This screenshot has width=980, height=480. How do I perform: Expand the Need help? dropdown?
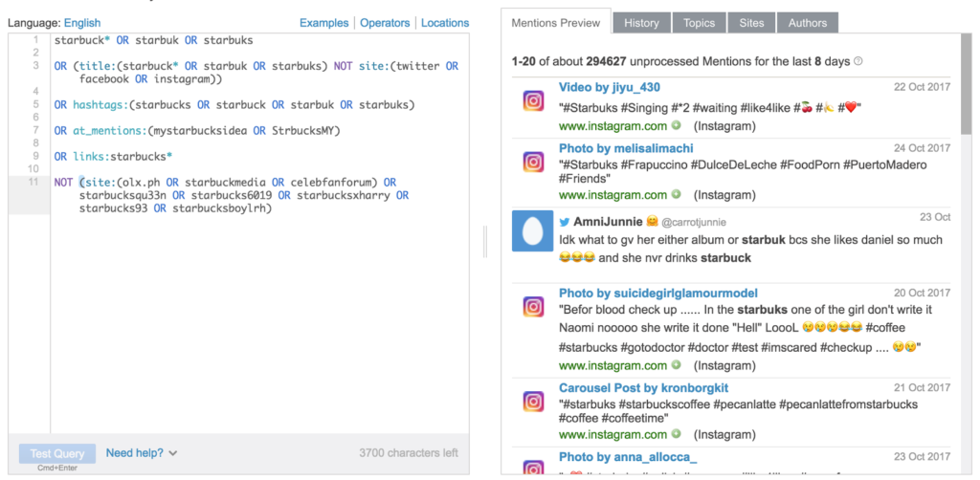click(142, 453)
